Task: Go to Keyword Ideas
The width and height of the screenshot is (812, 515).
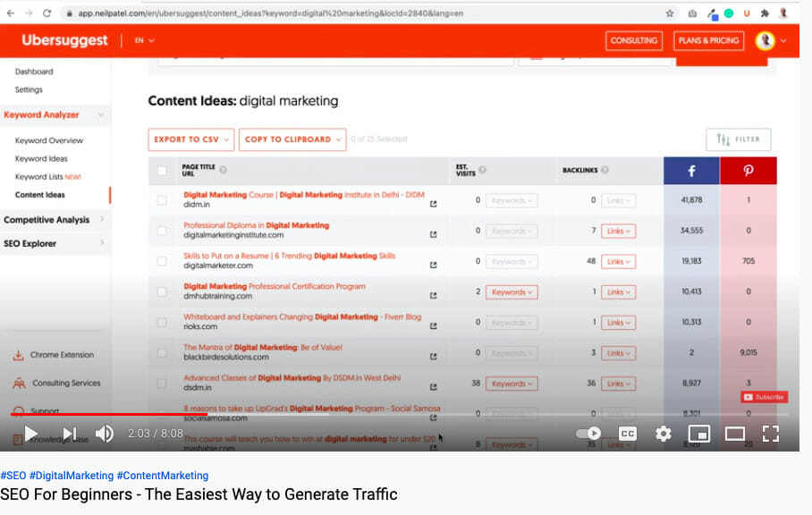Action: coord(41,158)
